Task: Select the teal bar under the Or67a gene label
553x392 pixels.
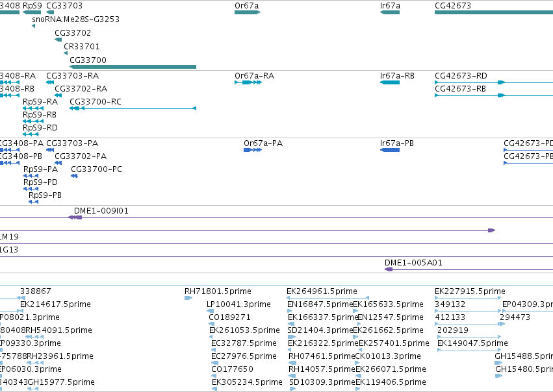Action: coord(248,13)
